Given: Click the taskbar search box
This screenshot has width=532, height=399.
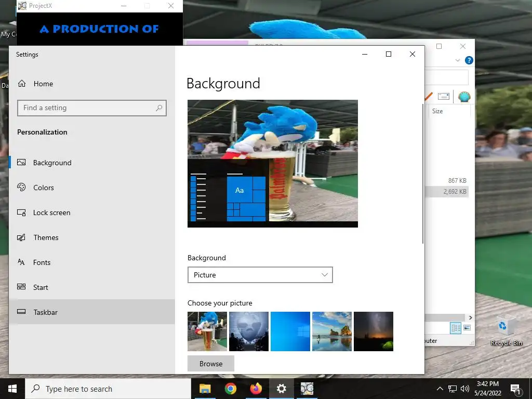Looking at the screenshot, I should [108, 389].
